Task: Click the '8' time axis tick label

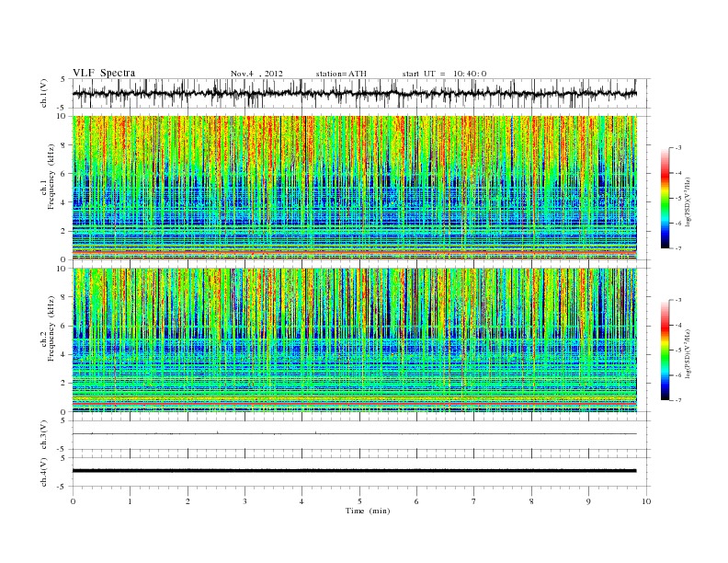Action: click(x=531, y=501)
